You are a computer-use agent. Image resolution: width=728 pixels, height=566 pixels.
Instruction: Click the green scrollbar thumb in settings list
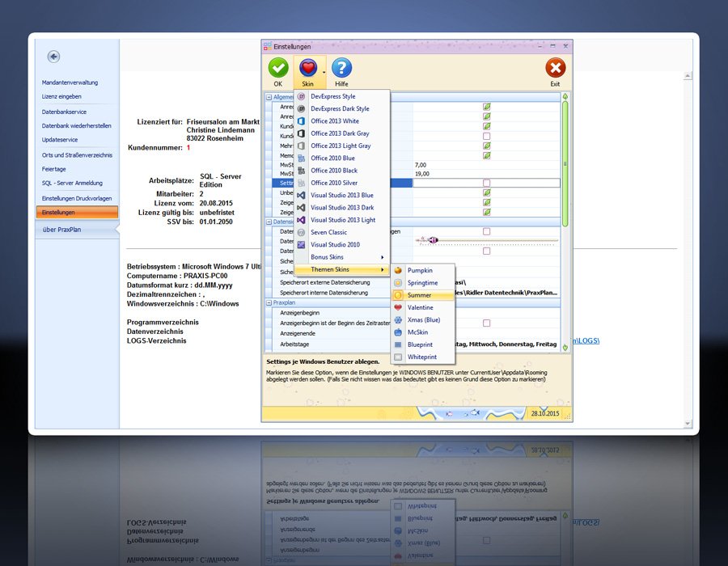(x=565, y=163)
